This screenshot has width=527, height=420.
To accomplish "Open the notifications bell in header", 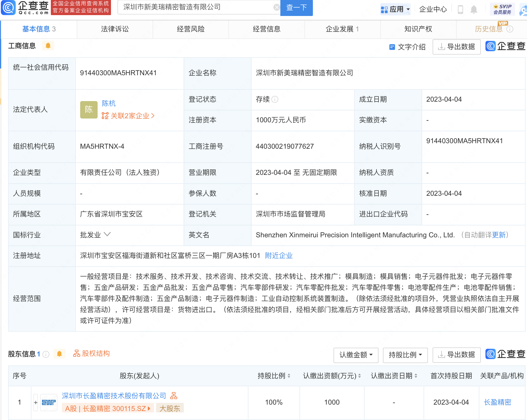I will (474, 10).
